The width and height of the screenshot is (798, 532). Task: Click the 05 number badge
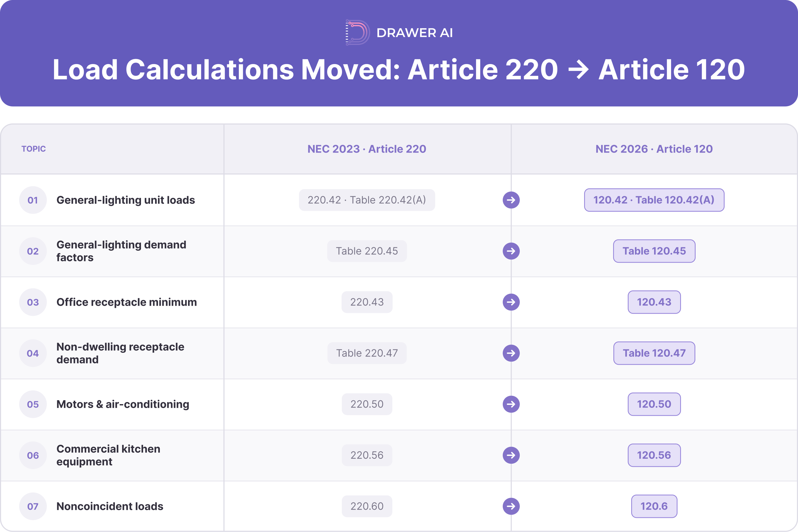tap(33, 404)
